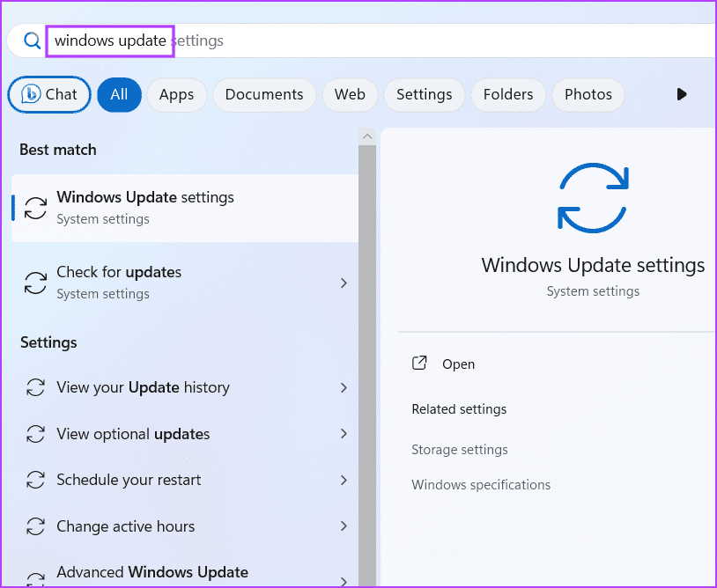This screenshot has height=588, width=717.
Task: Switch to the Web filter tab
Action: tap(350, 94)
